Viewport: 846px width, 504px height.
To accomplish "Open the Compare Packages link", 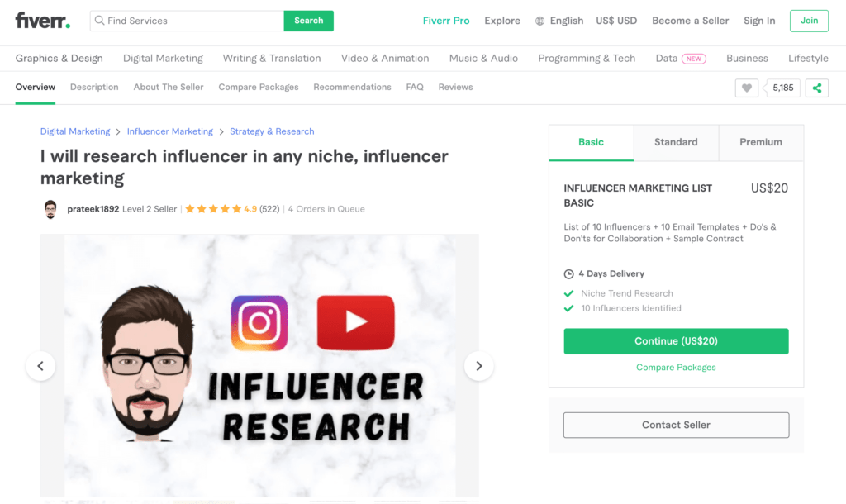I will (x=676, y=367).
